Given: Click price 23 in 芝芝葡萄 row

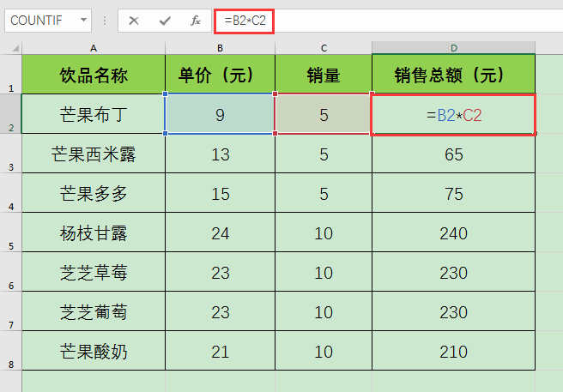Looking at the screenshot, I should (x=220, y=311).
